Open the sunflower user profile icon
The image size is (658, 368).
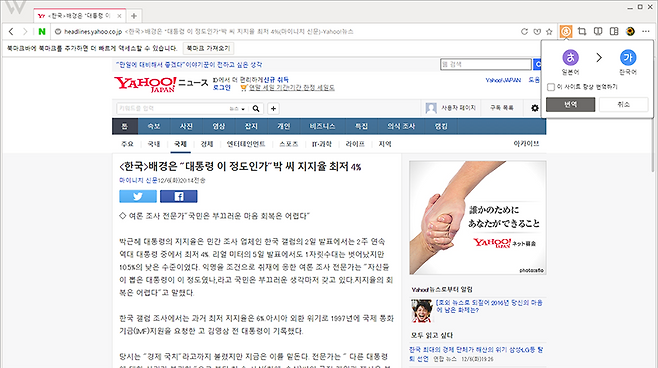pyautogui.click(x=630, y=31)
